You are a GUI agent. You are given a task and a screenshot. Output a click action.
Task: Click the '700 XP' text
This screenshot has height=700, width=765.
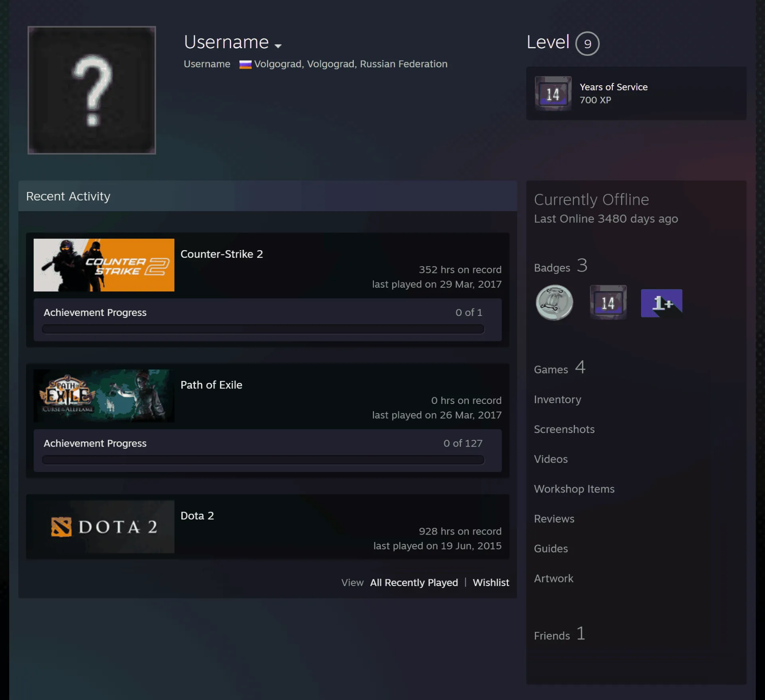(595, 100)
